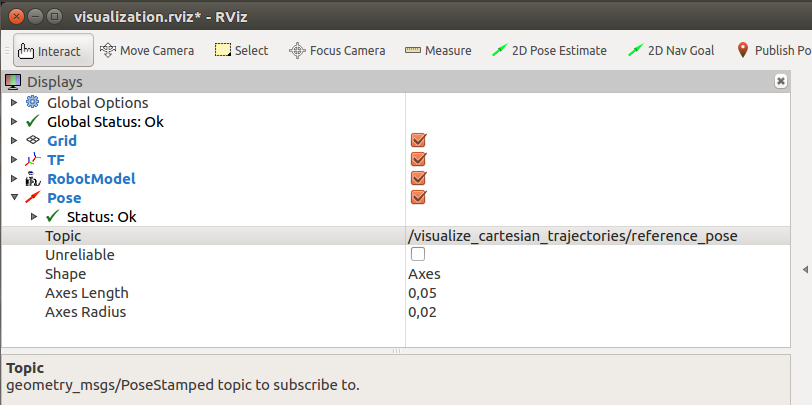The image size is (812, 405).
Task: Edit the Topic value /visualize_cartesian_trajectories/reference_pose
Action: [x=598, y=236]
